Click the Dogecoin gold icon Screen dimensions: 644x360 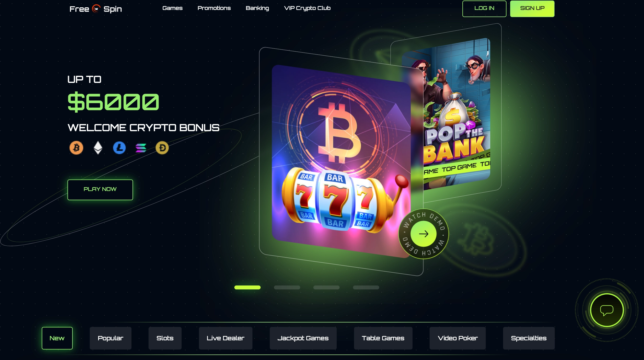(x=162, y=148)
